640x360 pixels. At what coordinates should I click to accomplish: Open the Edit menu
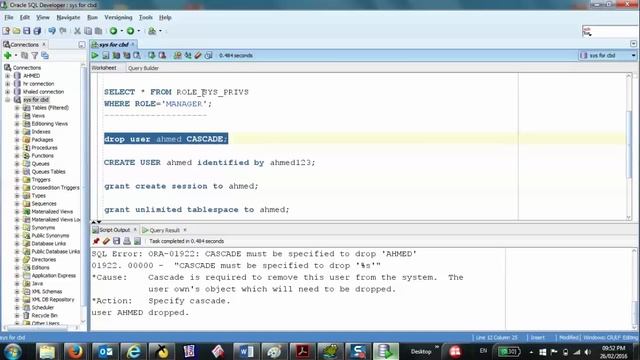click(x=25, y=18)
